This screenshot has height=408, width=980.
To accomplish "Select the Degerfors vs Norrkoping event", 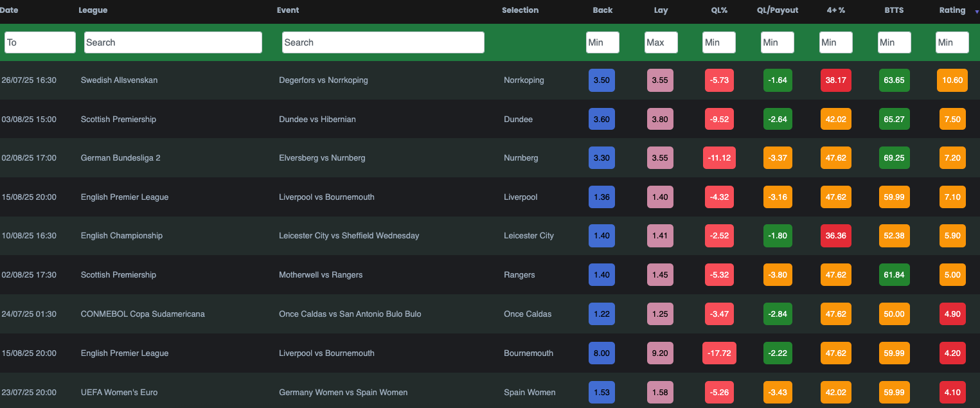I will pos(323,80).
